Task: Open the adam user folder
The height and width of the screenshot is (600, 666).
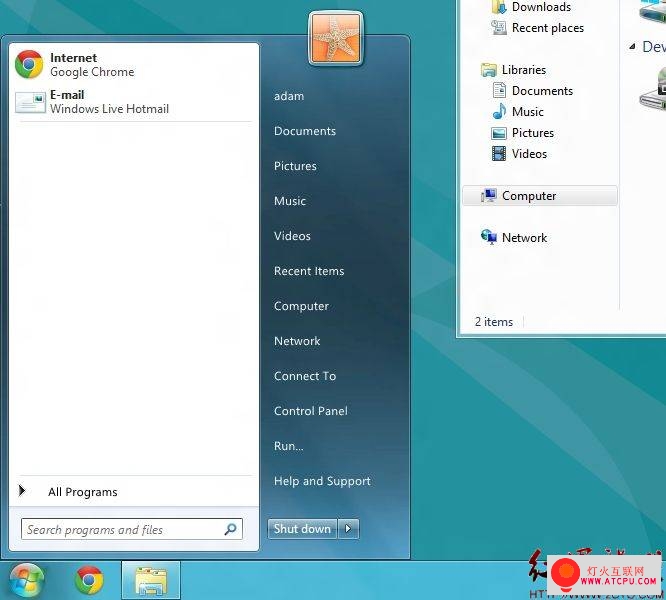Action: tap(289, 96)
